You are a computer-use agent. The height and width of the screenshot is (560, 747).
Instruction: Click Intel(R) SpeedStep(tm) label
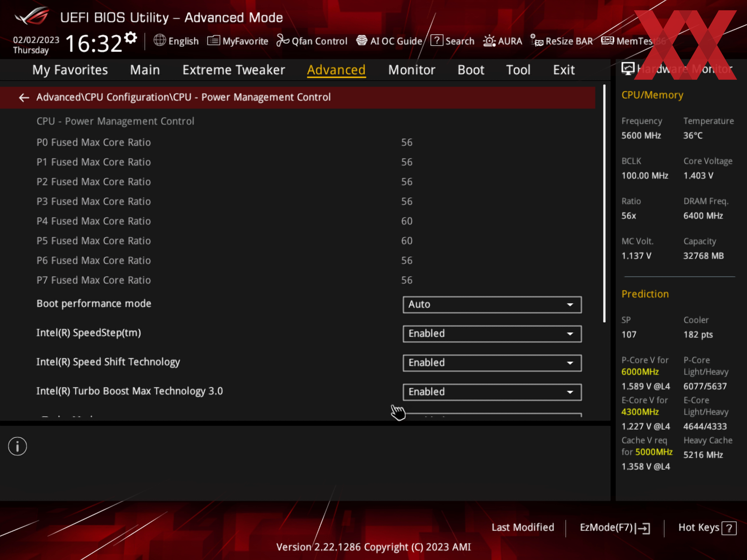pyautogui.click(x=89, y=333)
